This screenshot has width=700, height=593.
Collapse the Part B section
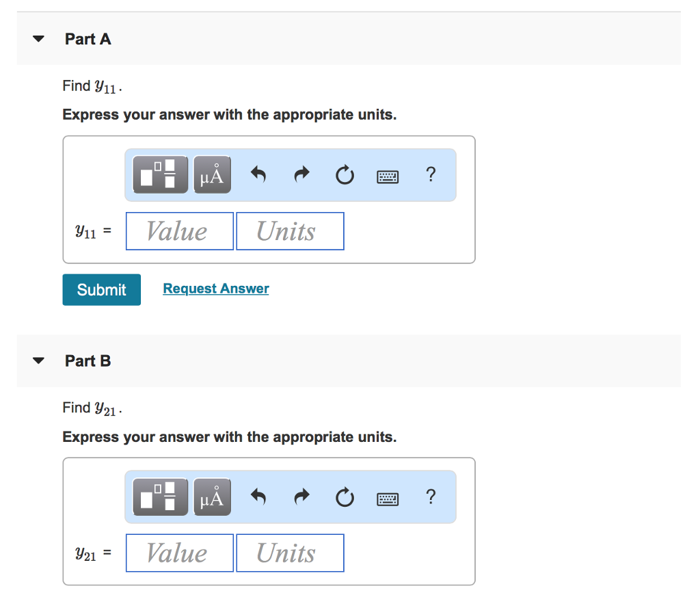point(38,360)
